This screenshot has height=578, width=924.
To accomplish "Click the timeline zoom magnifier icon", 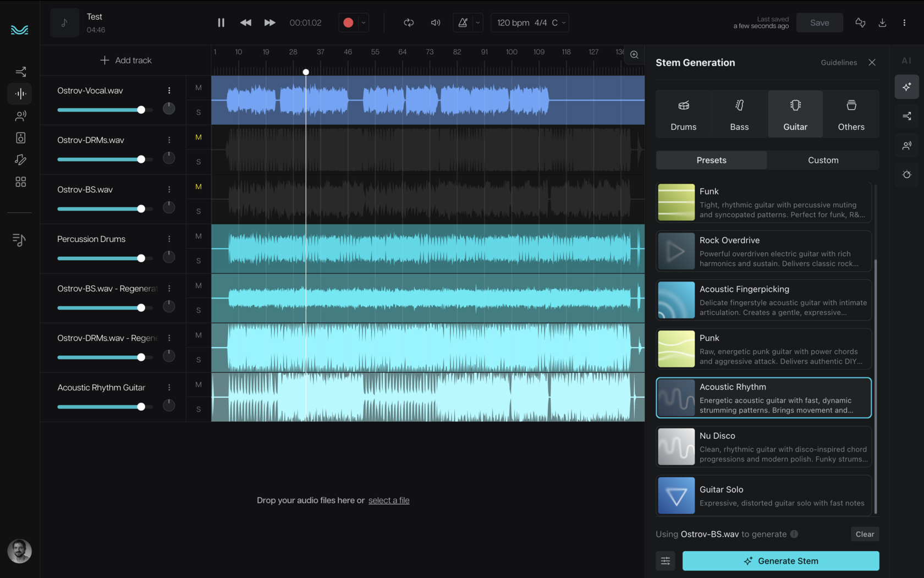I will click(634, 54).
